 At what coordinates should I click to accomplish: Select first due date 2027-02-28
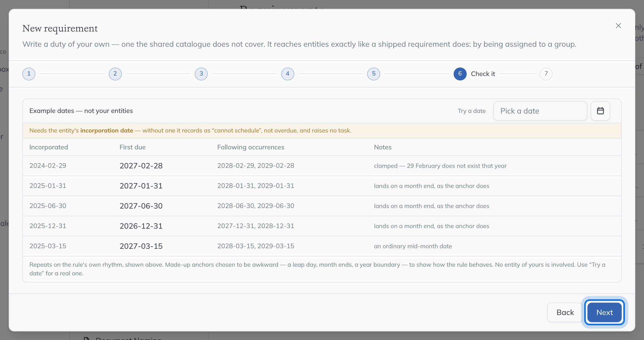click(x=141, y=166)
